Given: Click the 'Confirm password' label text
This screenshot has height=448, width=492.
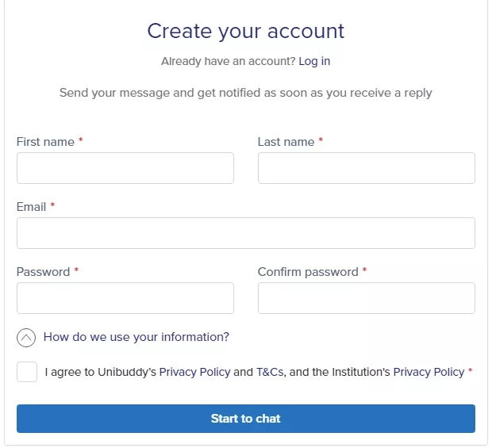Looking at the screenshot, I should click(308, 272).
